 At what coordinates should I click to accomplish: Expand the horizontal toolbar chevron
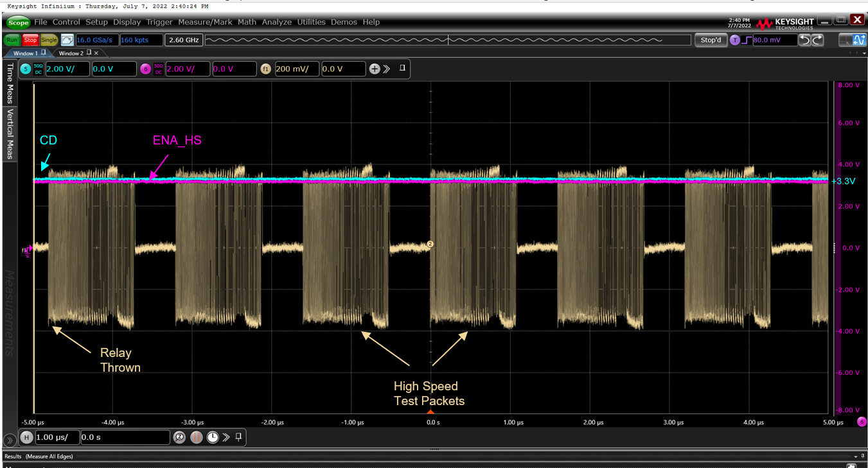pos(226,437)
